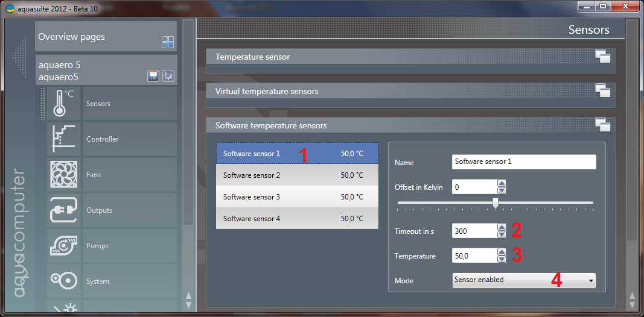The width and height of the screenshot is (644, 317).
Task: Select Software sensor 2 in the list
Action: pyautogui.click(x=297, y=175)
